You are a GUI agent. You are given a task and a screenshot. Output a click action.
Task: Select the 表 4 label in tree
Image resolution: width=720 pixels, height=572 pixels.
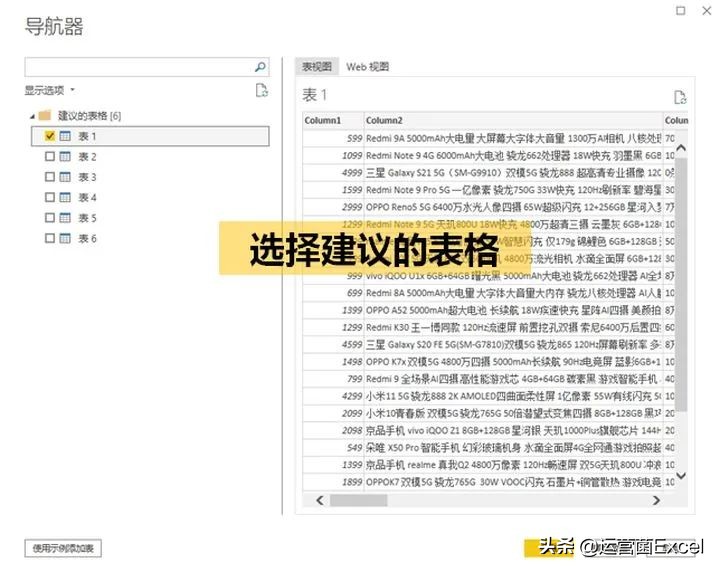point(87,198)
